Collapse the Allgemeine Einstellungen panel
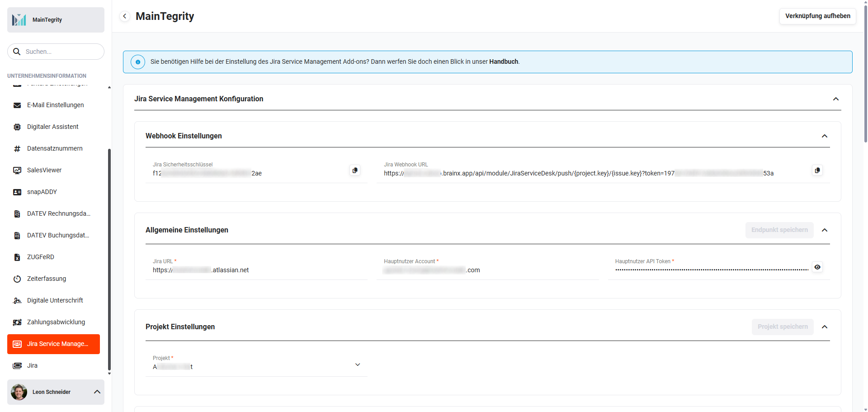868x412 pixels. 824,230
